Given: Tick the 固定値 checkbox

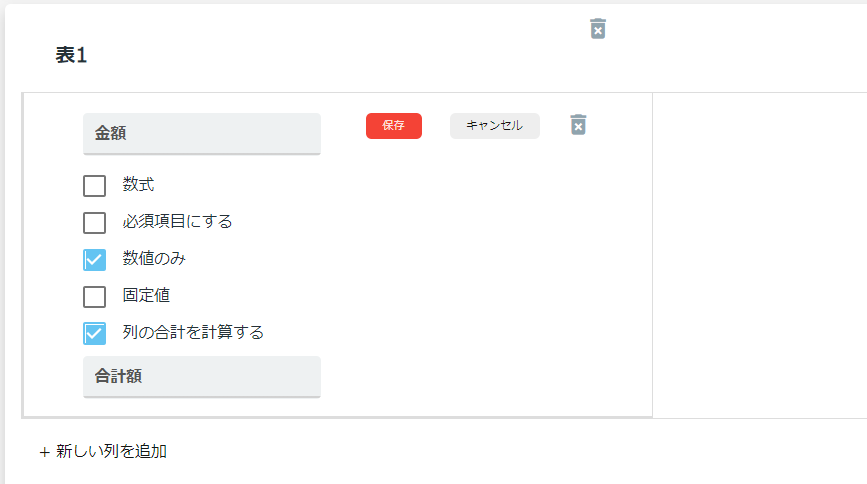Looking at the screenshot, I should click(95, 297).
